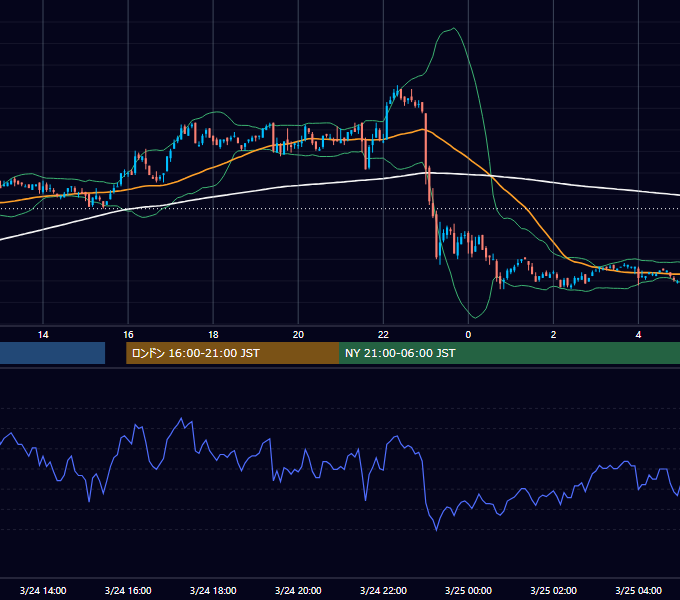Click the lower Bollinger band trough just after midnight
Viewport: 680px width, 600px height.
(x=475, y=317)
